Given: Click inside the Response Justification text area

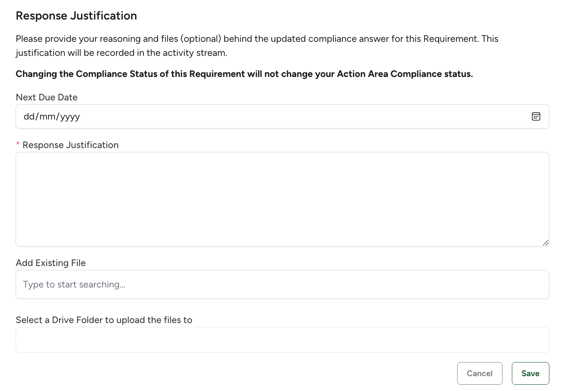Looking at the screenshot, I should pos(282,199).
